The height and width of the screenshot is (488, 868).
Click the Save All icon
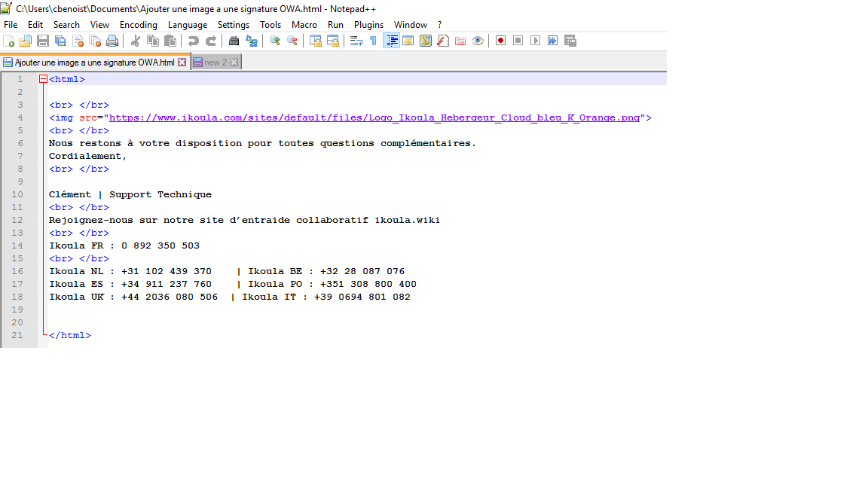[60, 41]
